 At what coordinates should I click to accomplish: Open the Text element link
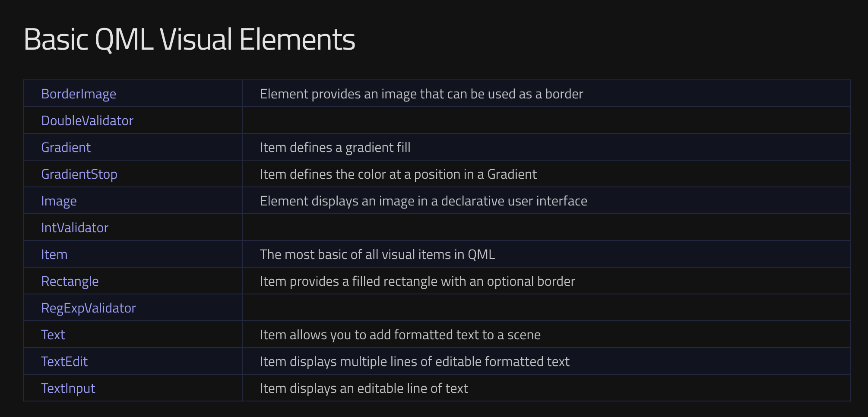pyautogui.click(x=53, y=335)
